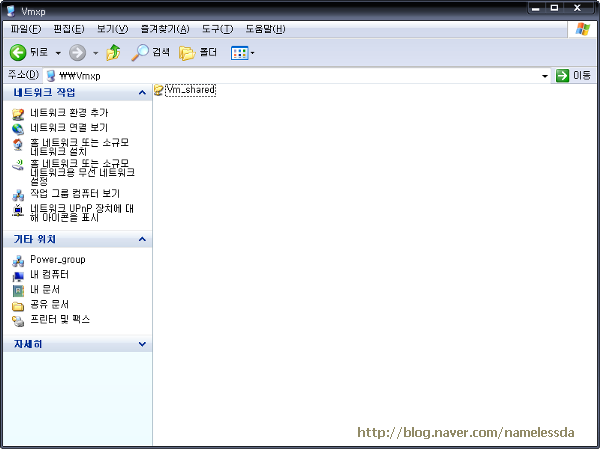Click 홈 네트워크 또는 소규모 네트워크 설치
600x449 pixels.
point(80,147)
